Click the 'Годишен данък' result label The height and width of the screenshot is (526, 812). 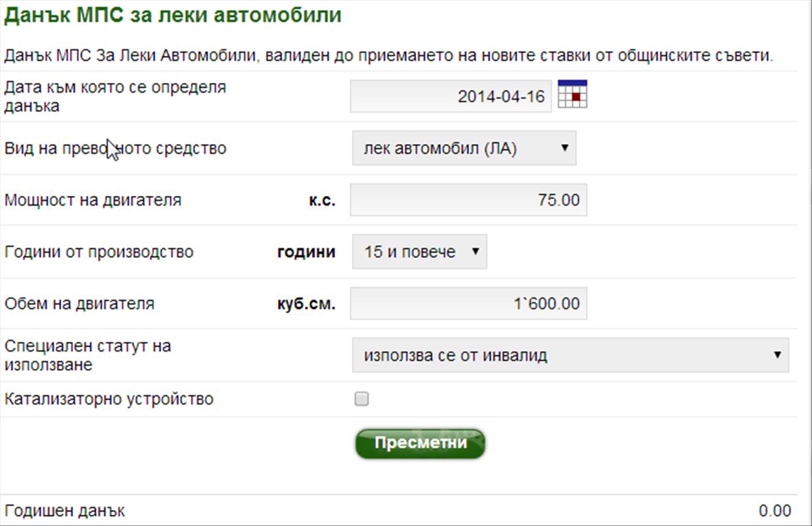pyautogui.click(x=64, y=511)
